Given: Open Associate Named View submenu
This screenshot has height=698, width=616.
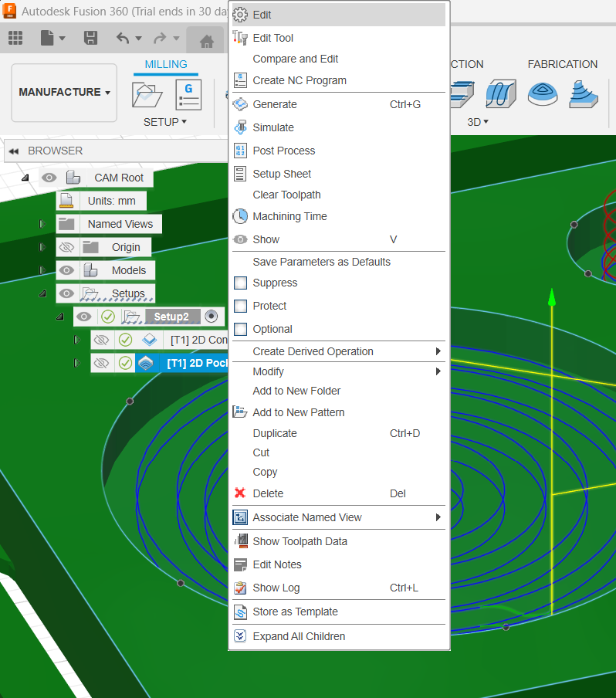Looking at the screenshot, I should click(x=339, y=517).
